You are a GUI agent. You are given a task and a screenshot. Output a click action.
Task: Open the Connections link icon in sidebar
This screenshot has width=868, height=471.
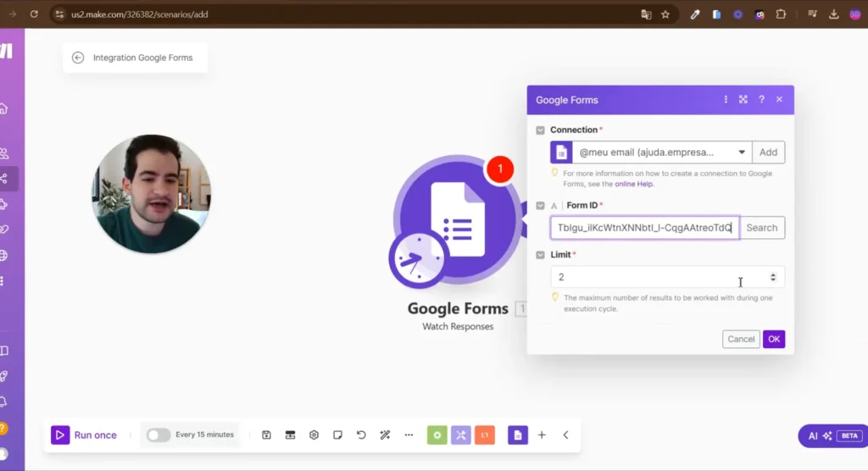coord(4,229)
